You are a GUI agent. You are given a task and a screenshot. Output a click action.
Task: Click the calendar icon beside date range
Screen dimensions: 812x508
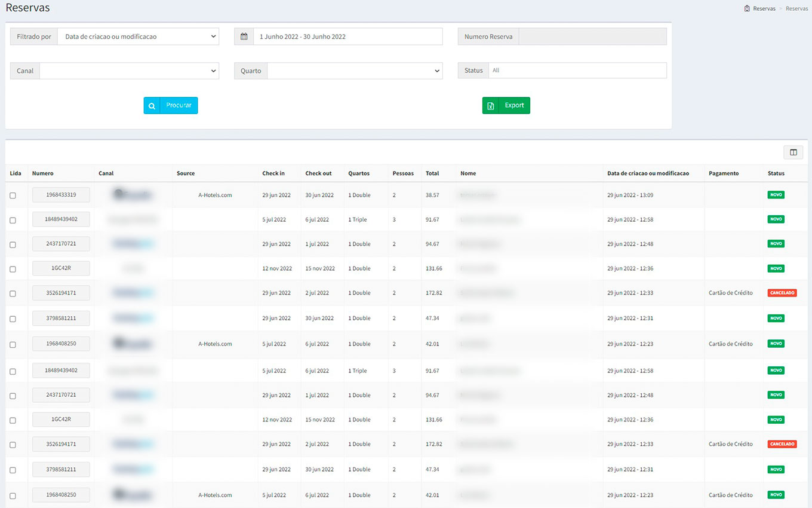(x=244, y=36)
